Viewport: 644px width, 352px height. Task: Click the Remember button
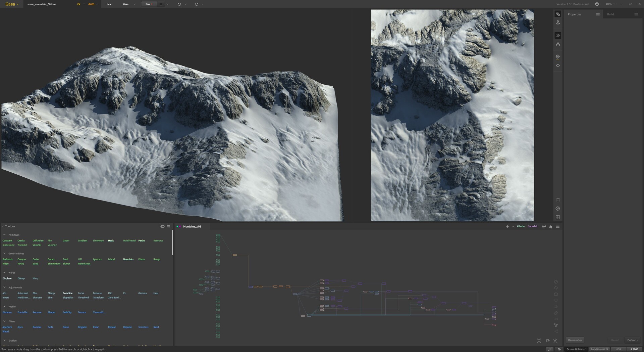[575, 340]
